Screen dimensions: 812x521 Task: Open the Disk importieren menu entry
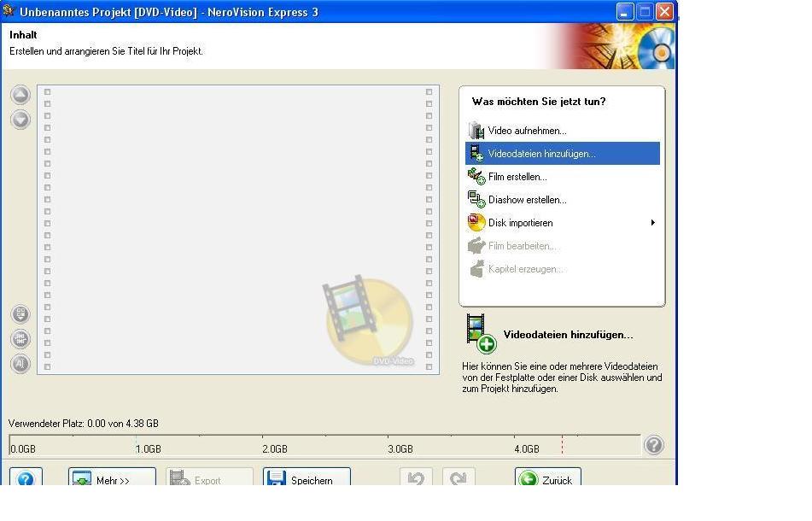tap(563, 223)
